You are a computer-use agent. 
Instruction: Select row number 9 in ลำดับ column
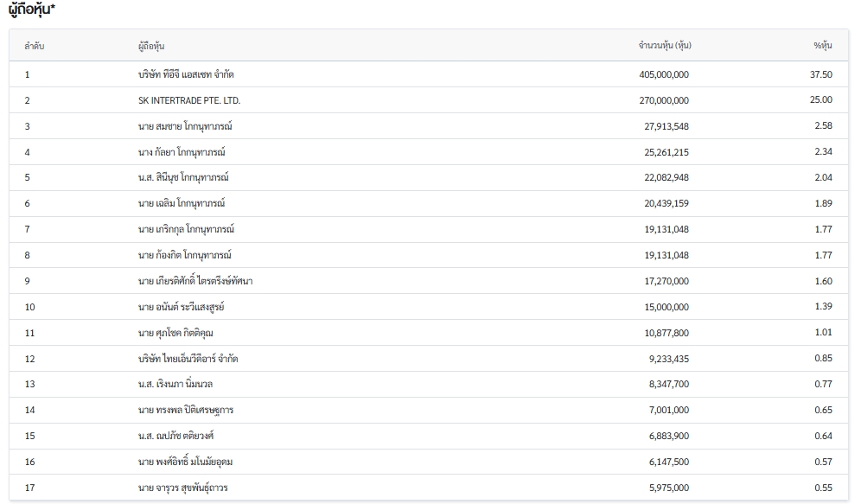(28, 281)
